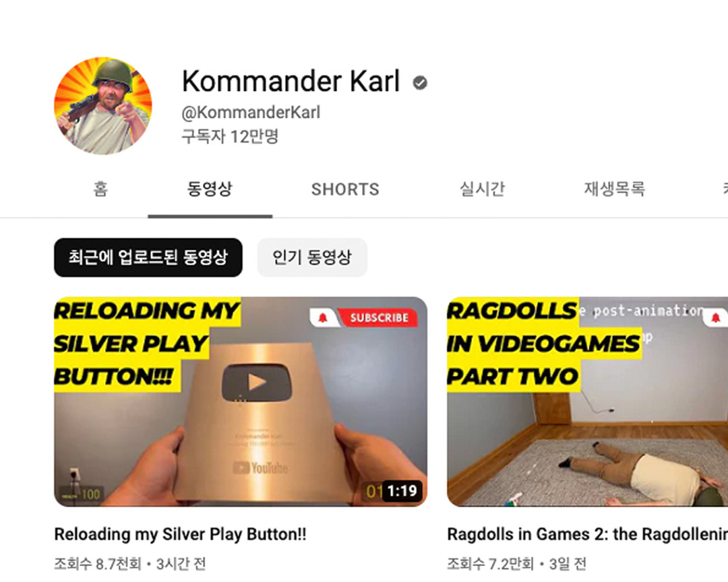Image resolution: width=728 pixels, height=582 pixels.
Task: Click the 1:19 duration badge on thumbnail
Action: (x=402, y=490)
